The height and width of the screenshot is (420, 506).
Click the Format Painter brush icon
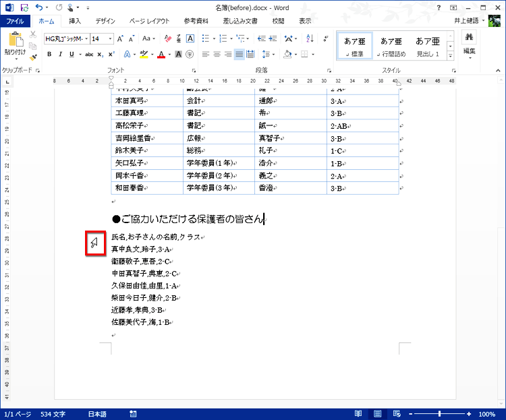coord(33,58)
